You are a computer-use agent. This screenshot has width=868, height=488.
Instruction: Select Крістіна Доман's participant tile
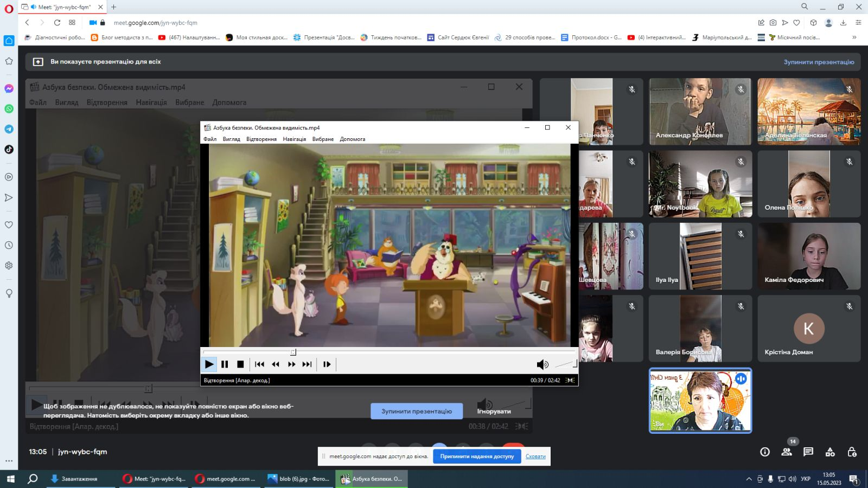[809, 328]
